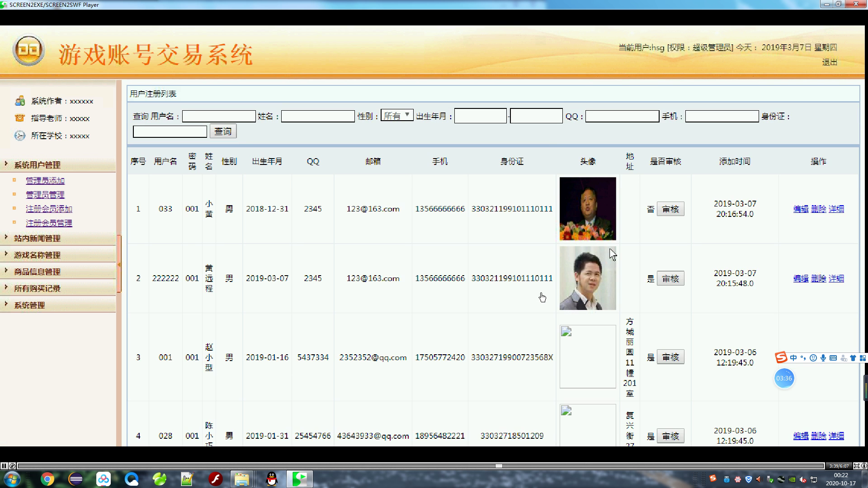Open QQ penguin taskbar icon
This screenshot has height=488, width=868.
271,479
